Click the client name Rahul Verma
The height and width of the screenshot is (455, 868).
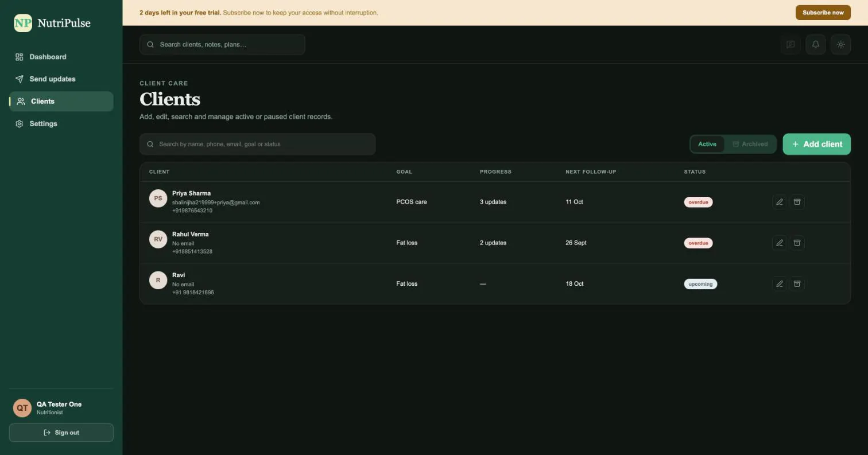(x=191, y=234)
